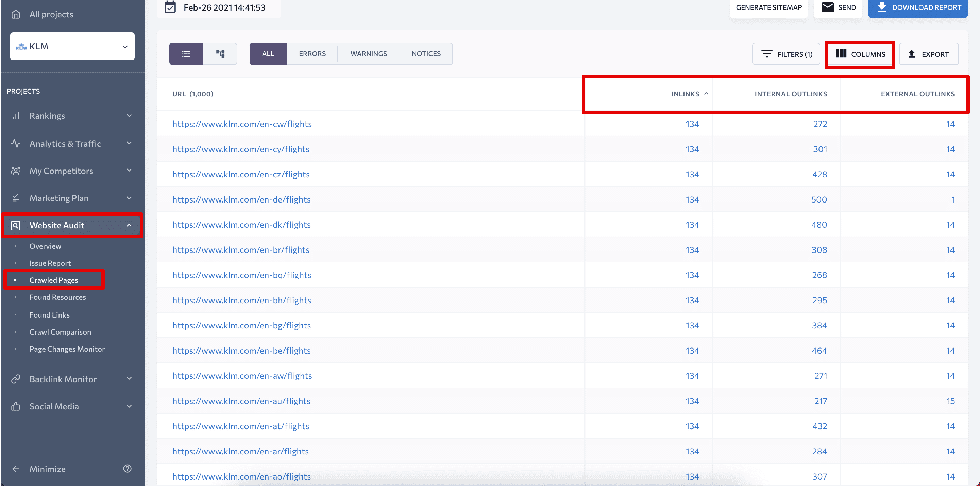Expand the Social Media chevron

(x=129, y=406)
